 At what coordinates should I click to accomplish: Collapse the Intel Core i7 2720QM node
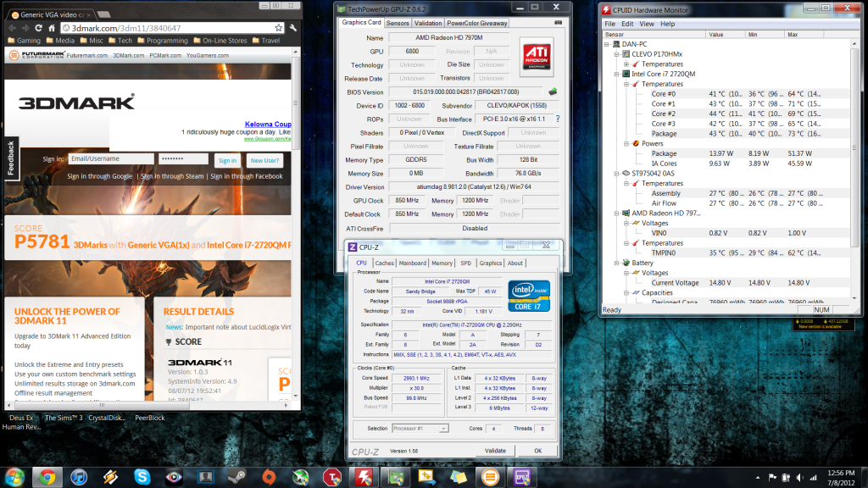[x=617, y=75]
